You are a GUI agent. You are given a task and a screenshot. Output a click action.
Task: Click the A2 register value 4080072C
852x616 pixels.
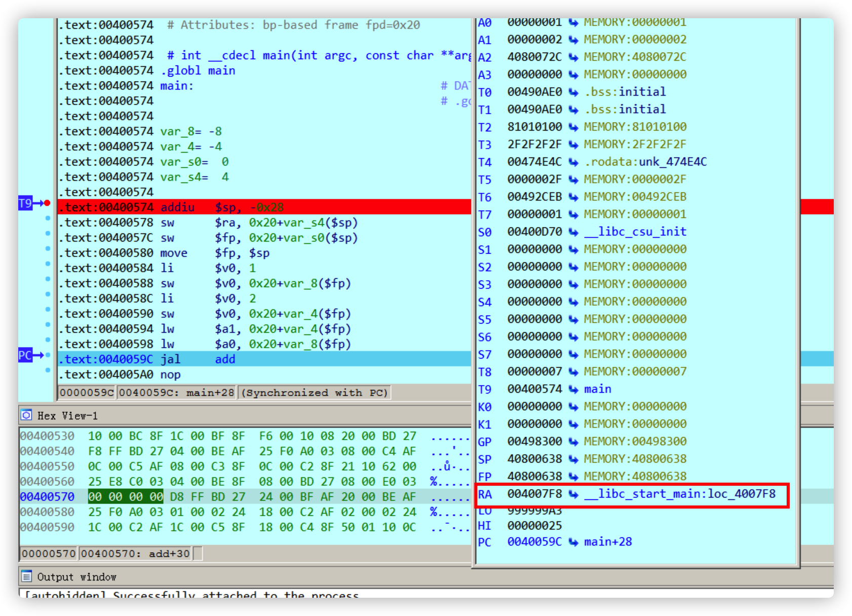pos(534,57)
